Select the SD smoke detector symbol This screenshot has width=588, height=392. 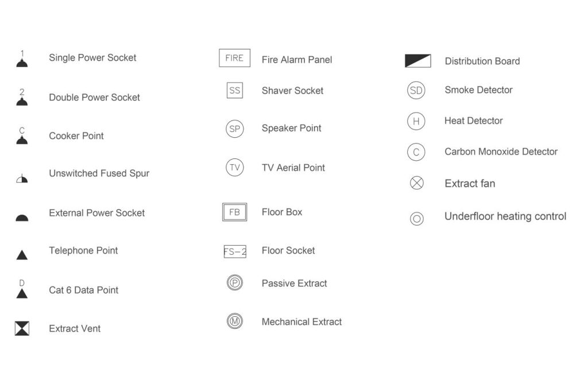[416, 90]
